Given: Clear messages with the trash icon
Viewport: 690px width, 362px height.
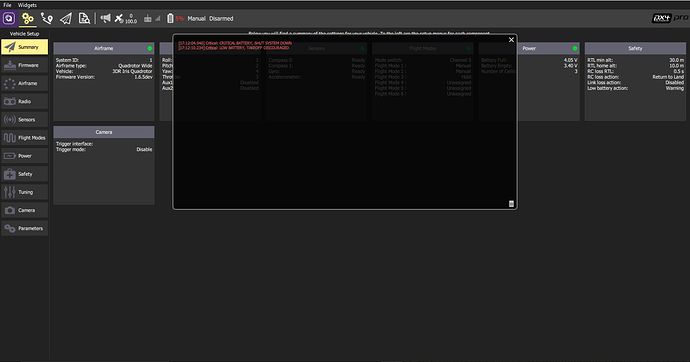Looking at the screenshot, I should 511,204.
